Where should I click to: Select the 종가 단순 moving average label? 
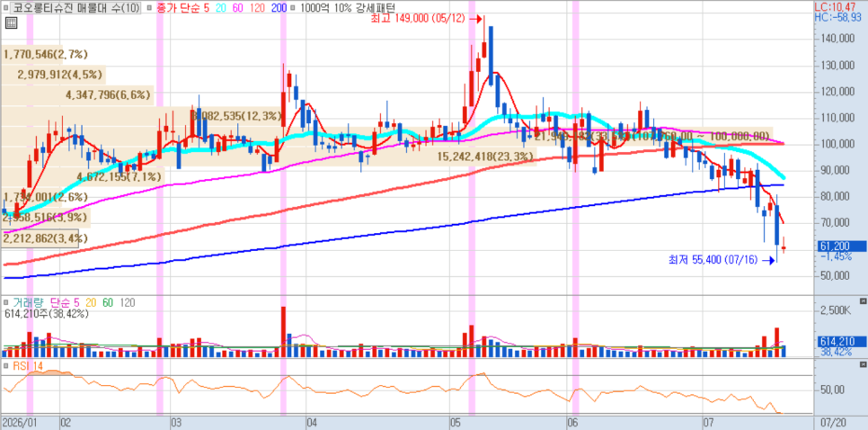(x=178, y=8)
